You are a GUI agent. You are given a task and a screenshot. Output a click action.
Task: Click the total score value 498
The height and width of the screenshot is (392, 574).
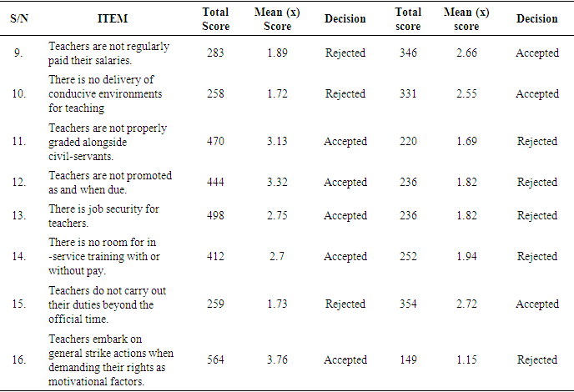[x=216, y=215]
